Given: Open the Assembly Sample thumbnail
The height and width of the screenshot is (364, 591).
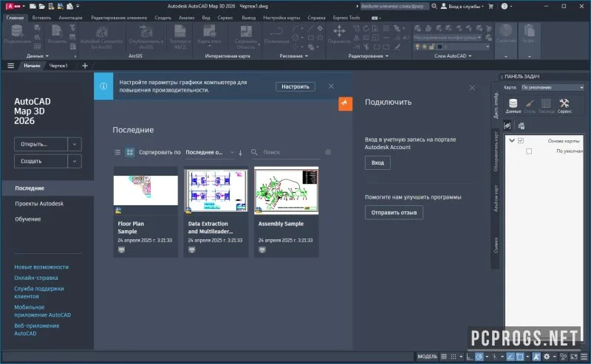Looking at the screenshot, I should (x=286, y=190).
